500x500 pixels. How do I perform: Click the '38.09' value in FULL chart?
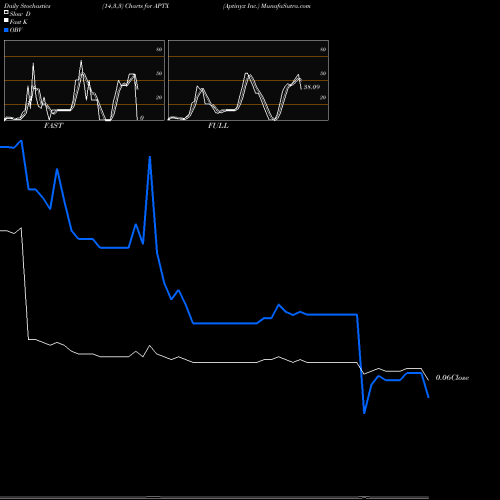tap(312, 87)
